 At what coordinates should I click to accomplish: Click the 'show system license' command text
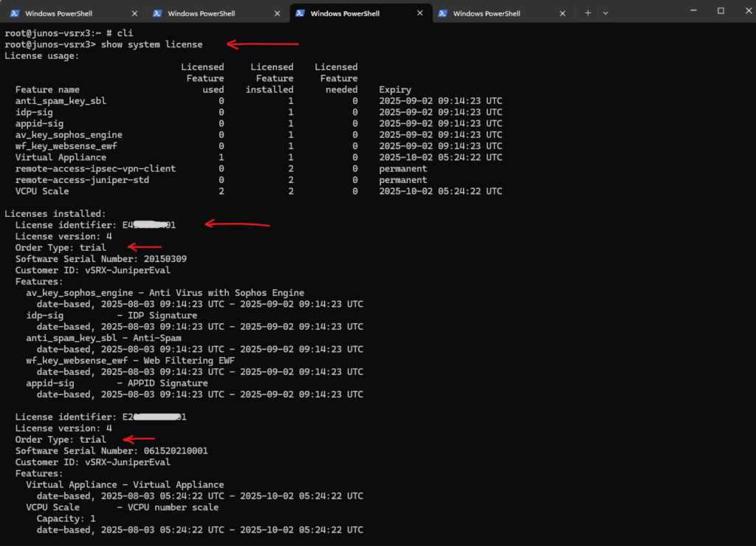coord(152,44)
